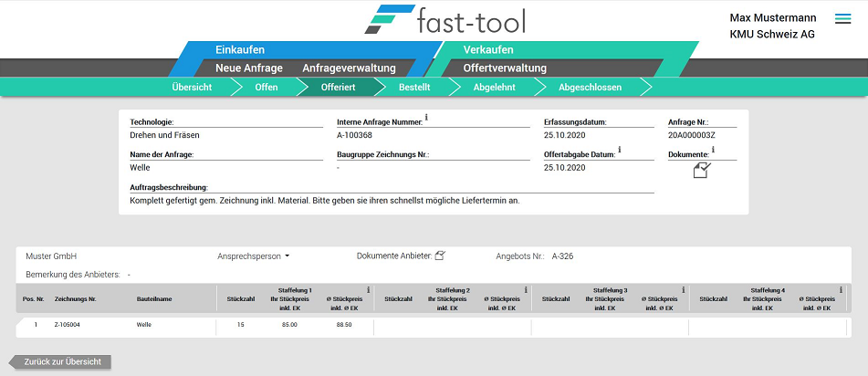Go to the Bestellt status step
Image resolution: width=868 pixels, height=376 pixels.
pyautogui.click(x=414, y=88)
